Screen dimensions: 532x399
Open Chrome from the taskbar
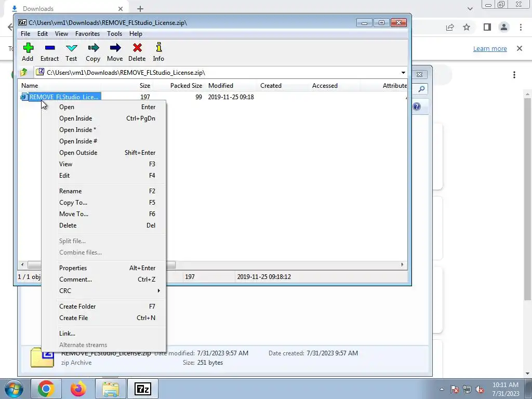coord(46,389)
